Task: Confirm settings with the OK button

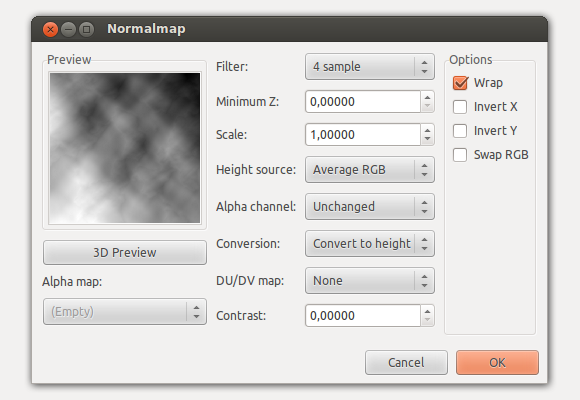Action: 497,363
